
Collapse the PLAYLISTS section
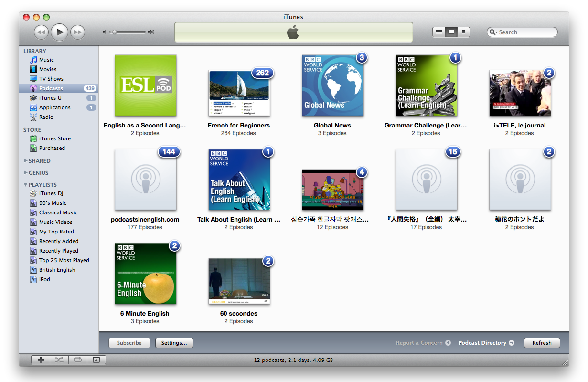click(x=26, y=185)
